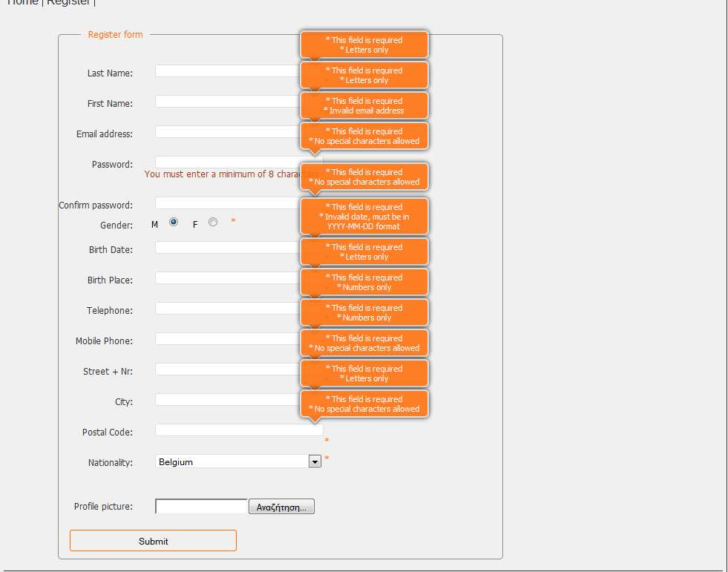Select the M gender radio button
728x572 pixels.
coord(174,222)
